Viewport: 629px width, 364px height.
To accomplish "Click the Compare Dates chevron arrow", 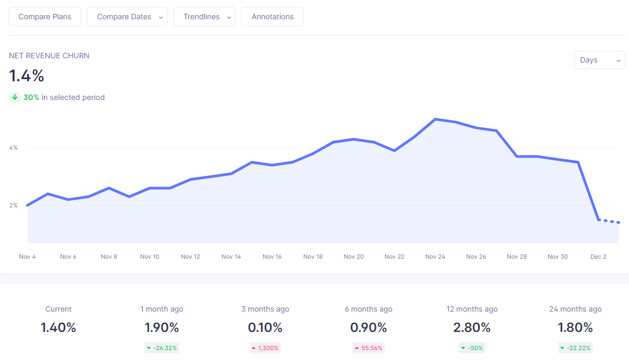I will point(161,17).
